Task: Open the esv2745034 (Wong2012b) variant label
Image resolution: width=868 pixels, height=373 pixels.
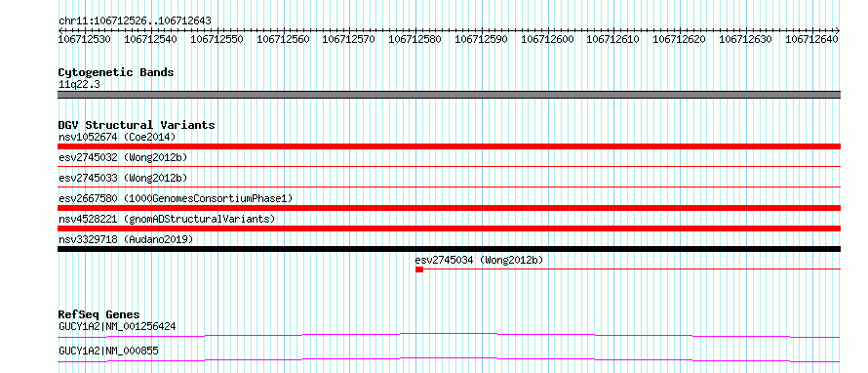Action: [480, 260]
